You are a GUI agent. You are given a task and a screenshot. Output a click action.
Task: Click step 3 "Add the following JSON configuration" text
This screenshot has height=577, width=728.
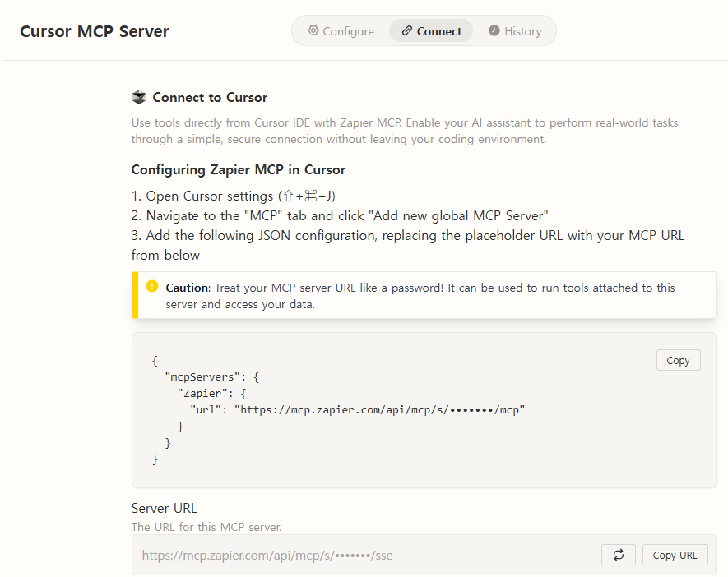point(408,245)
